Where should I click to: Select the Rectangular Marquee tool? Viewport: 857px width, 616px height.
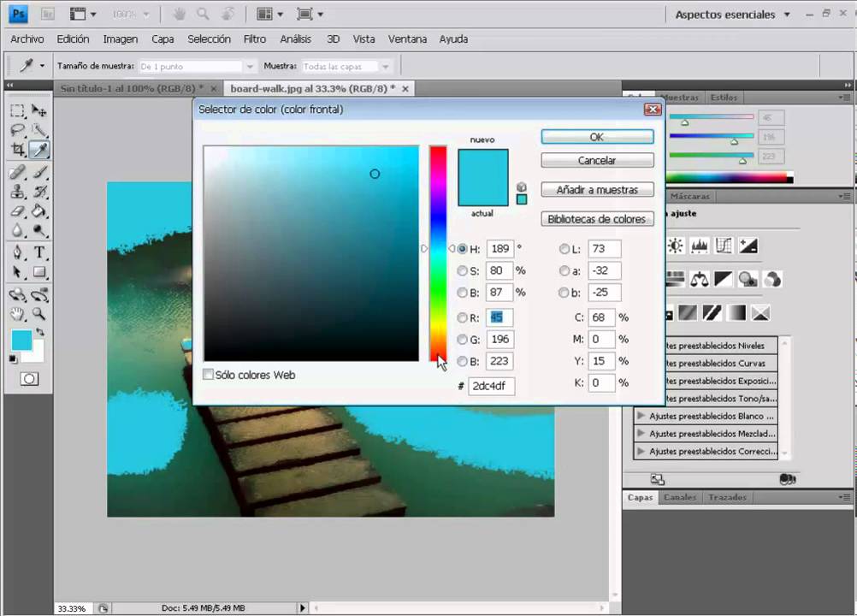pos(17,111)
